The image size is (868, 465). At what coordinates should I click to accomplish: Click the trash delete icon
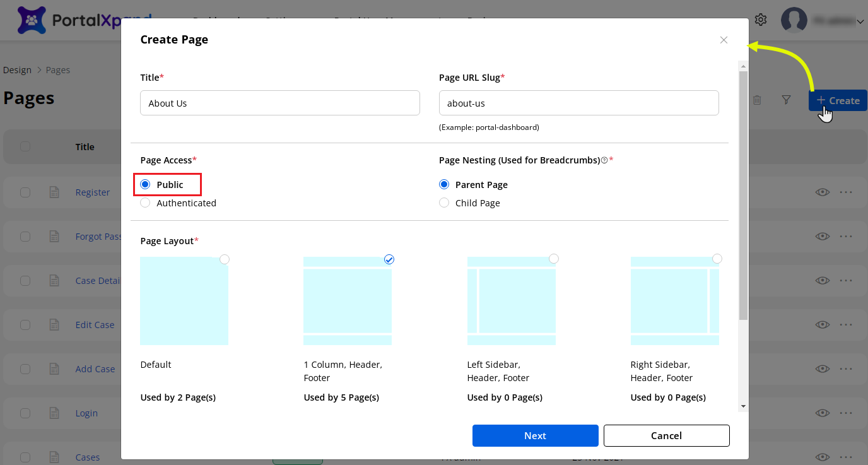pos(757,100)
